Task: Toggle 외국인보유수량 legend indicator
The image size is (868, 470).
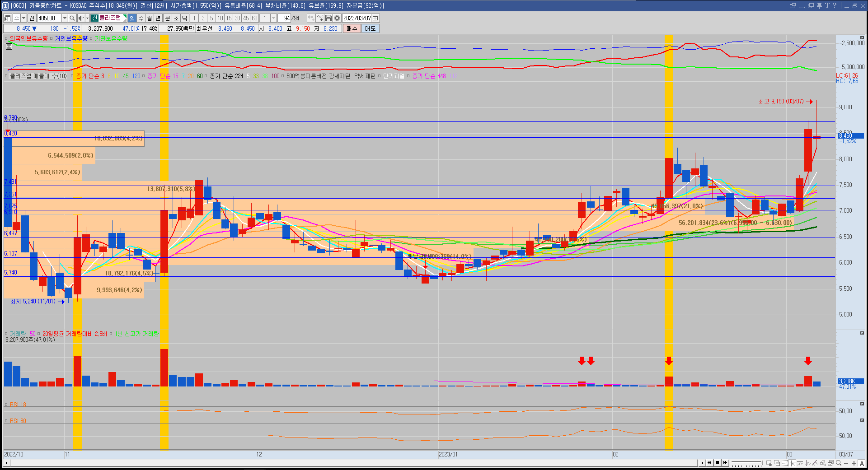Action: [x=28, y=38]
